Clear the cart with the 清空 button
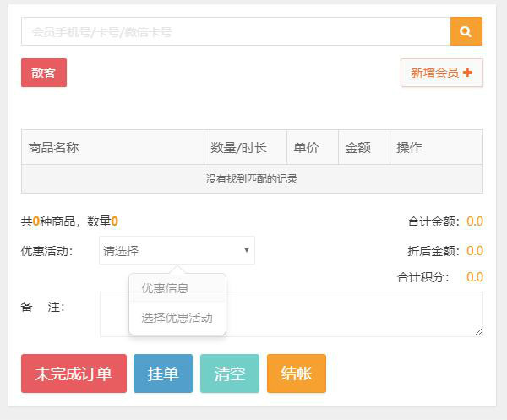Screen dimensions: 507x420 (230, 374)
